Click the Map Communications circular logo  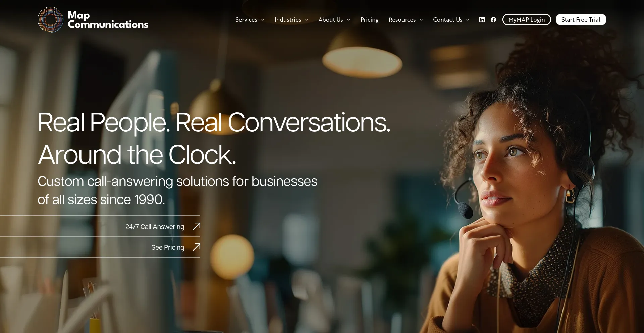[x=50, y=19]
